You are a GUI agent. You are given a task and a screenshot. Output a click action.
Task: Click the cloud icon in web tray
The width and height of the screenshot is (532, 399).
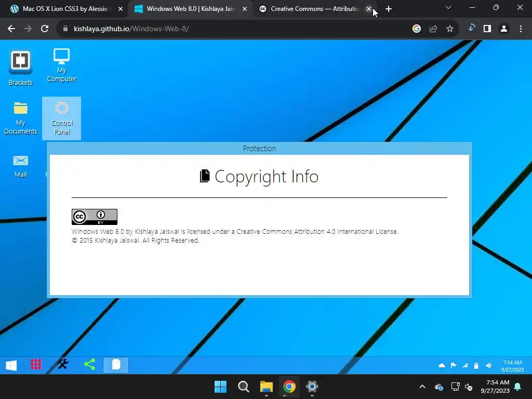point(442,365)
